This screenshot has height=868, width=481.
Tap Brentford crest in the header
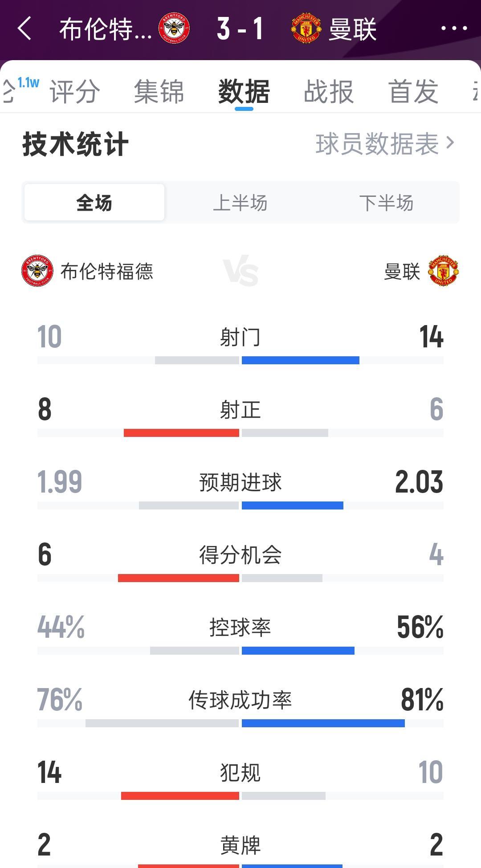click(x=174, y=29)
